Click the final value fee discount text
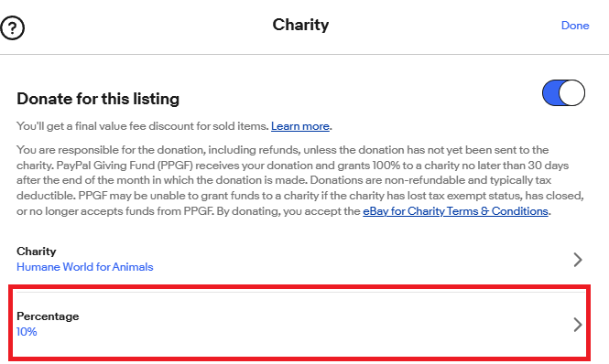This screenshot has height=364, width=609. 142,126
